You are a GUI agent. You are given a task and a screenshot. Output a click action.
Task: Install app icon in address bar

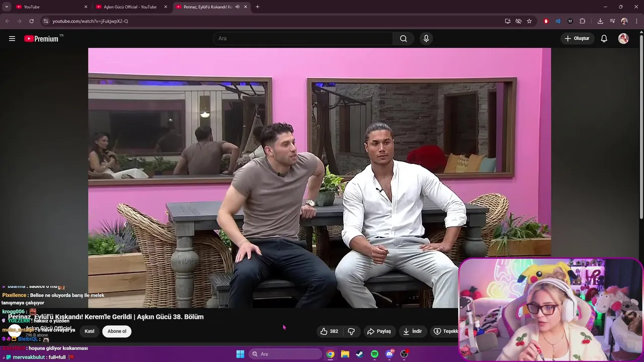[508, 21]
